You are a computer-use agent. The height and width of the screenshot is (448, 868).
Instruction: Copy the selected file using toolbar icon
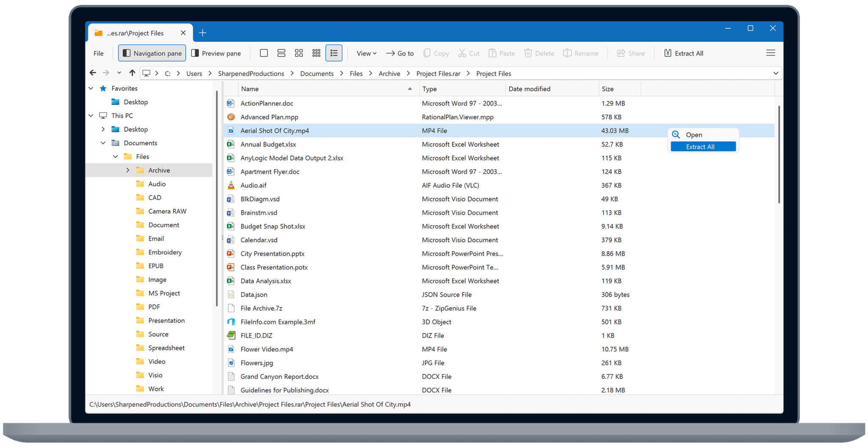click(x=436, y=53)
